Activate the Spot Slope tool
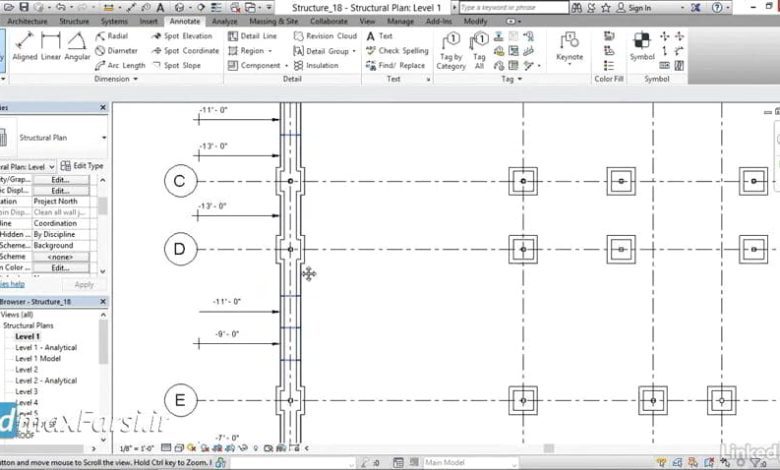Viewport: 780px width, 470px height. click(x=176, y=65)
